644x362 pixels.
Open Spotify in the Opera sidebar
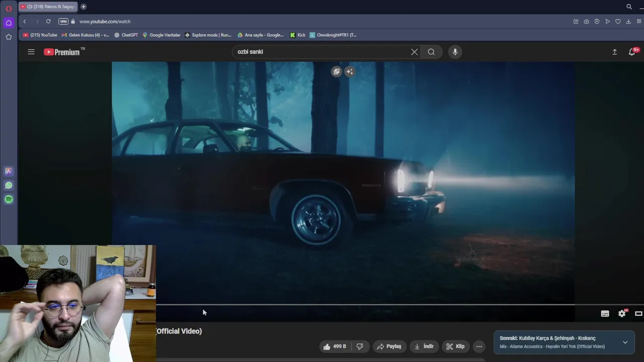tap(9, 199)
